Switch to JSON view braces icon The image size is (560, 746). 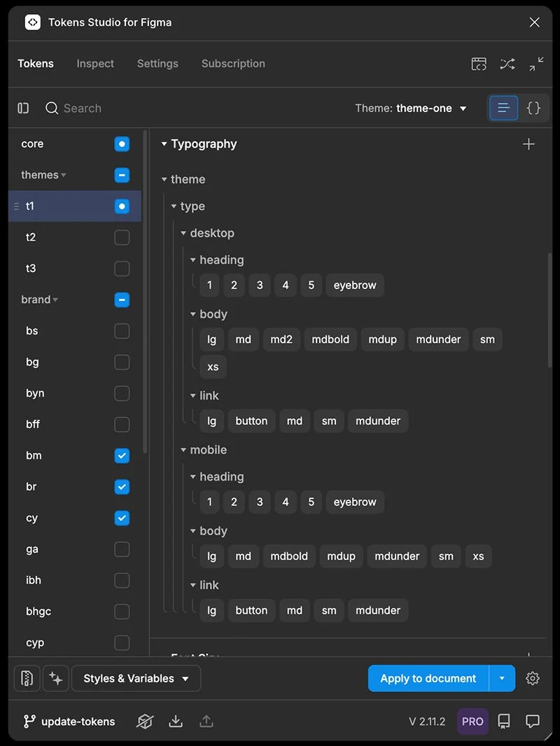[x=533, y=108]
